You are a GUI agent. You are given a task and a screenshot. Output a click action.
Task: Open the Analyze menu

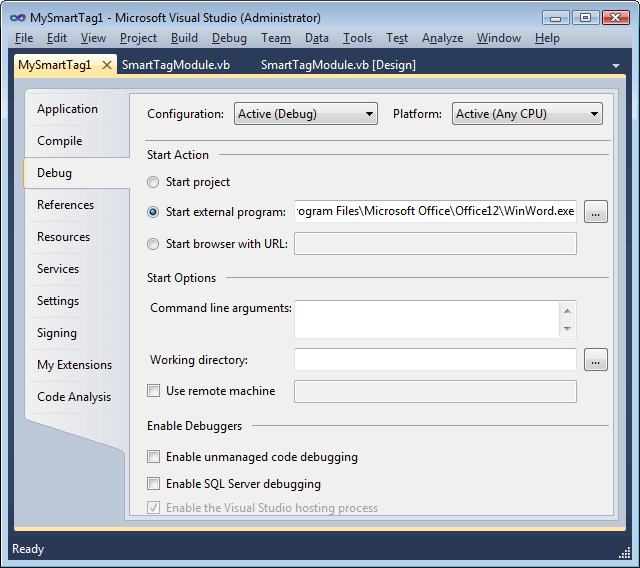coord(442,38)
